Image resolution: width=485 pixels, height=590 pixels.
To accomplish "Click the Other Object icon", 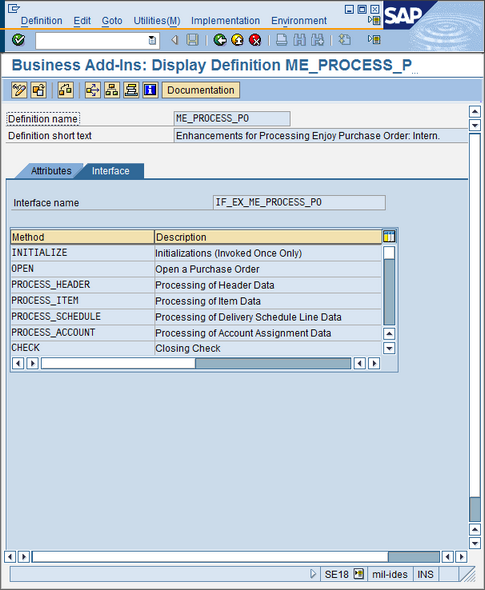I will pos(38,90).
